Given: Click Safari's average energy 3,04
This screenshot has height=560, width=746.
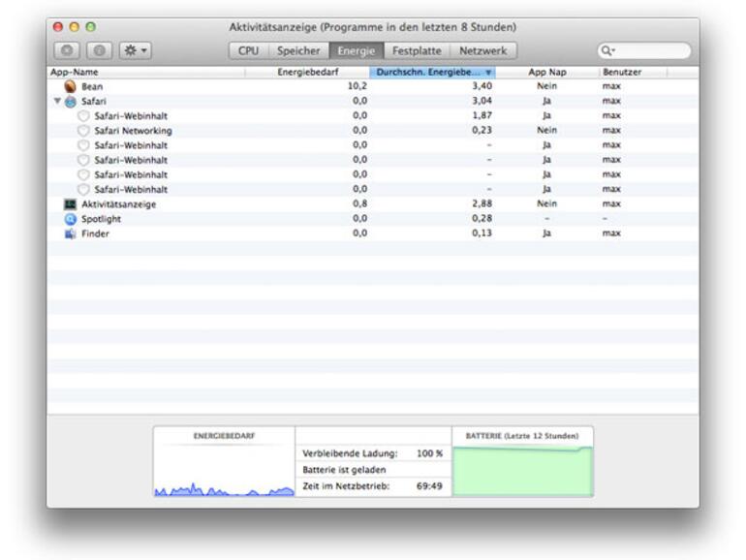Looking at the screenshot, I should point(482,101).
